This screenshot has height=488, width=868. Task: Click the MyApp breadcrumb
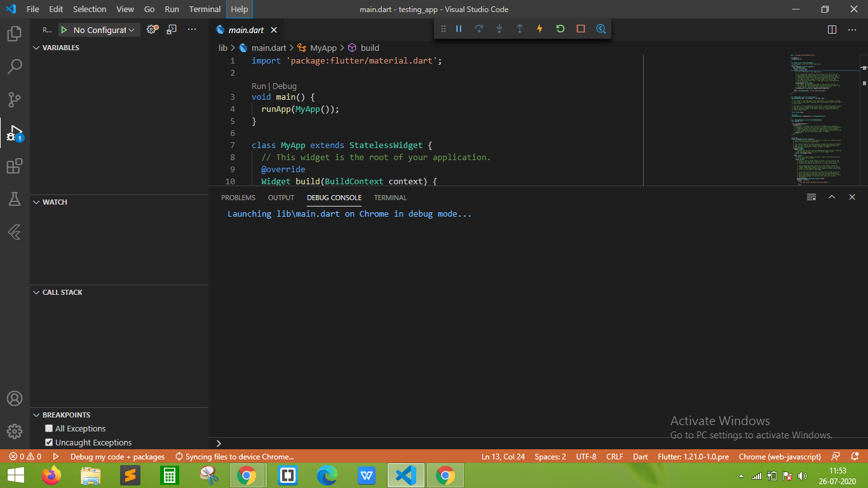click(x=323, y=48)
